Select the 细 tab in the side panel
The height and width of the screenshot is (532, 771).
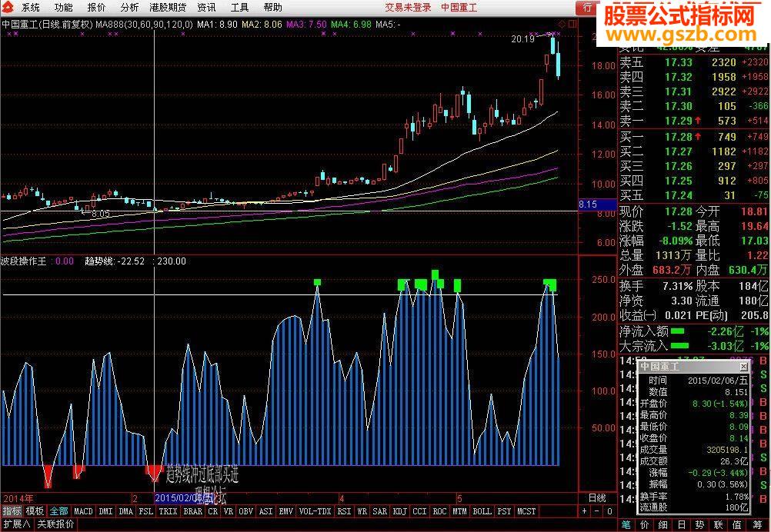tap(663, 525)
